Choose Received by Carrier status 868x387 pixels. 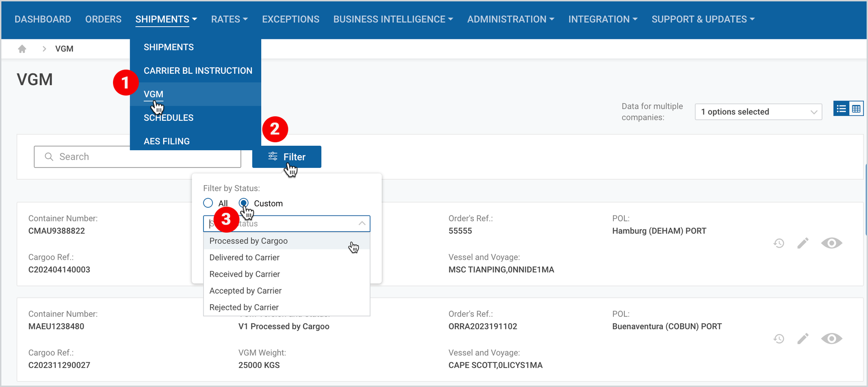tap(287, 274)
